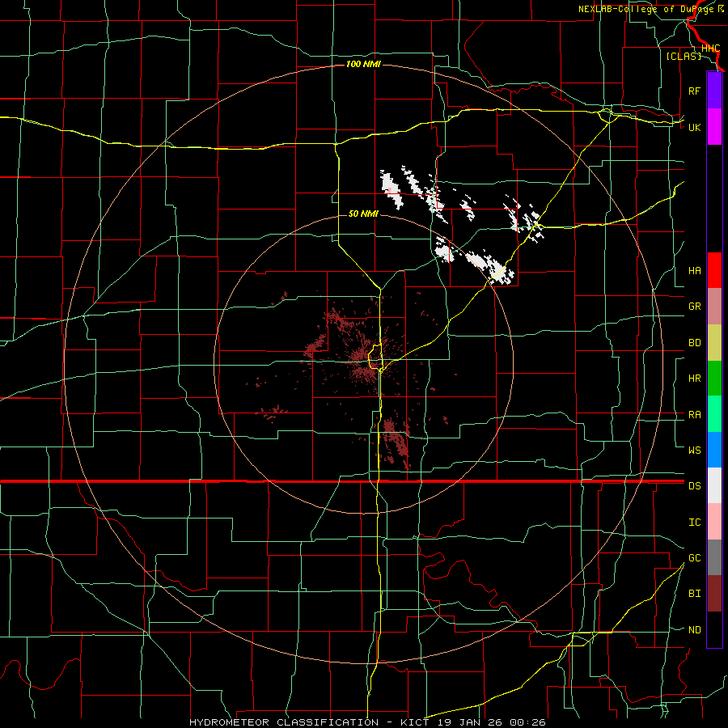The height and width of the screenshot is (728, 728).
Task: Click the UK magenta legend swatch
Action: tap(714, 127)
